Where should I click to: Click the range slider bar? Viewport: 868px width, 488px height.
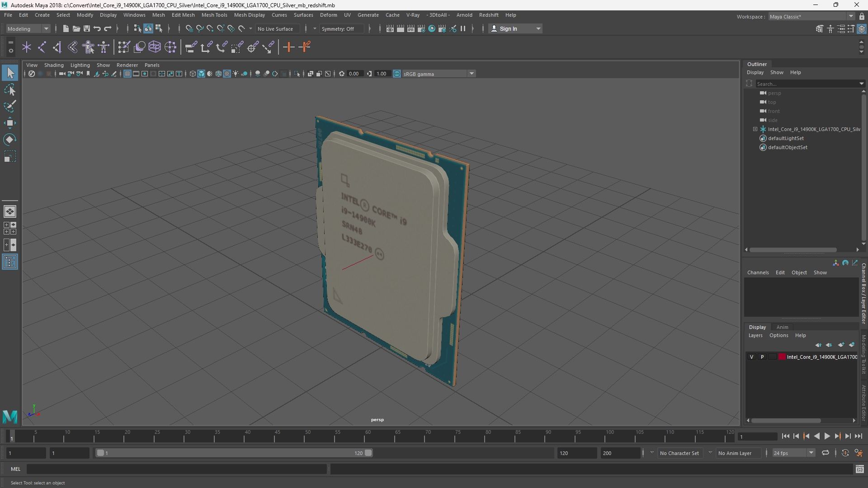click(x=234, y=453)
